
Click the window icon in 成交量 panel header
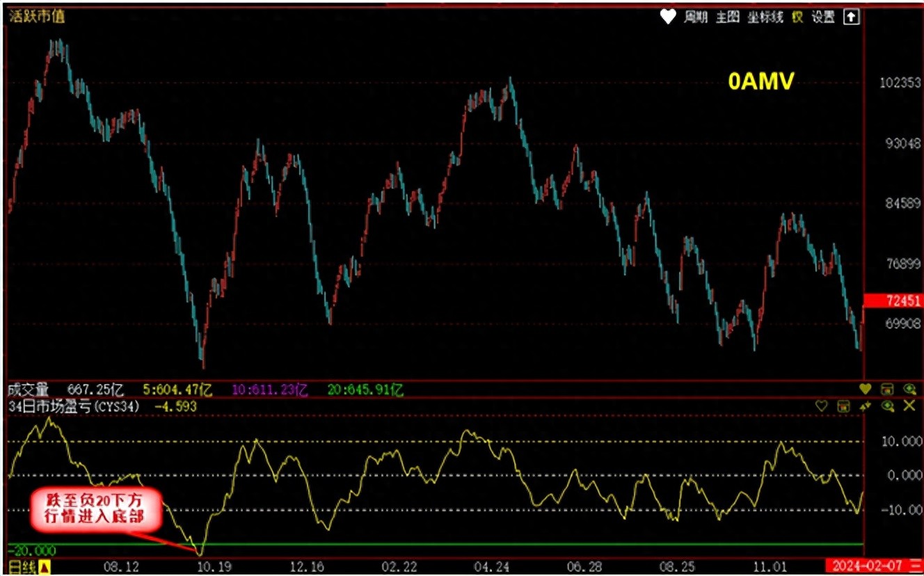(887, 389)
